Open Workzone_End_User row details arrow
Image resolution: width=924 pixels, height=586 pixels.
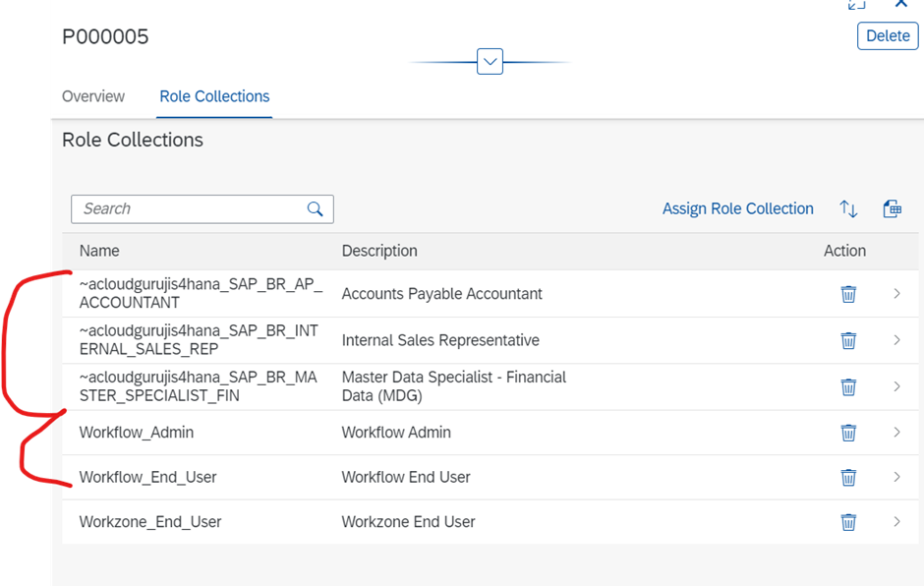tap(896, 522)
